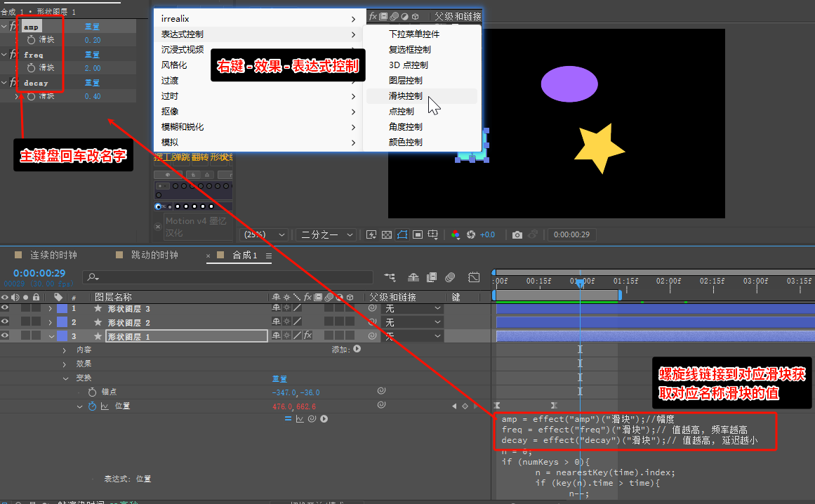Open composition mini-flowchart icon

(x=390, y=277)
